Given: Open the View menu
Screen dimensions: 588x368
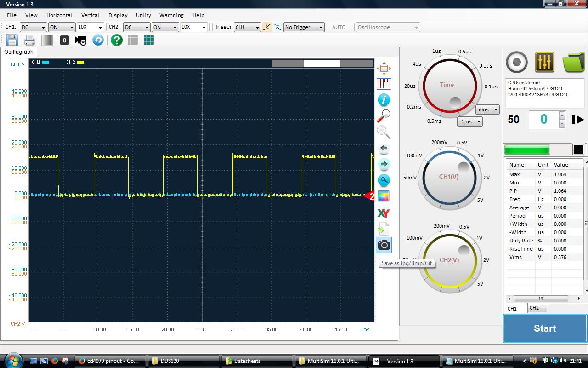Looking at the screenshot, I should click(31, 15).
